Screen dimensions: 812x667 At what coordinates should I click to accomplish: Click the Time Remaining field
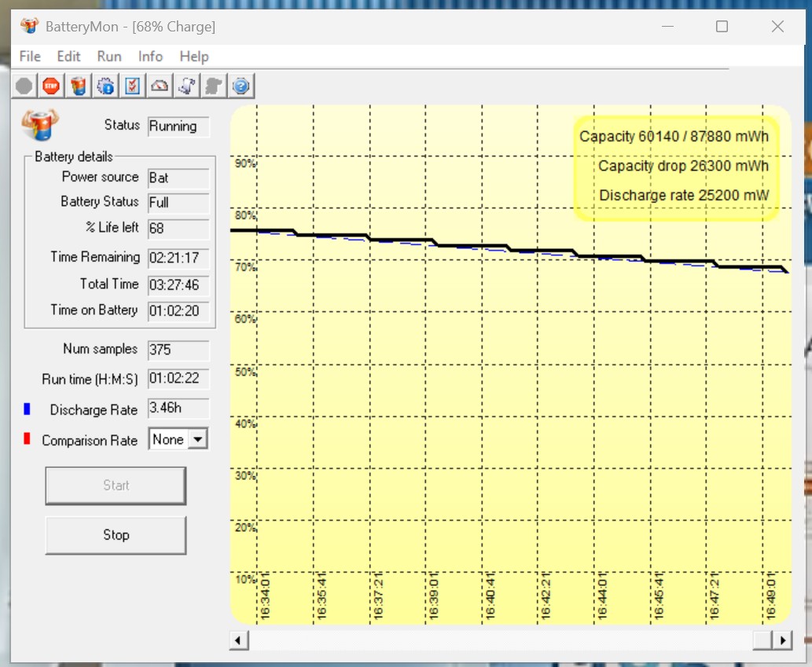[x=178, y=258]
